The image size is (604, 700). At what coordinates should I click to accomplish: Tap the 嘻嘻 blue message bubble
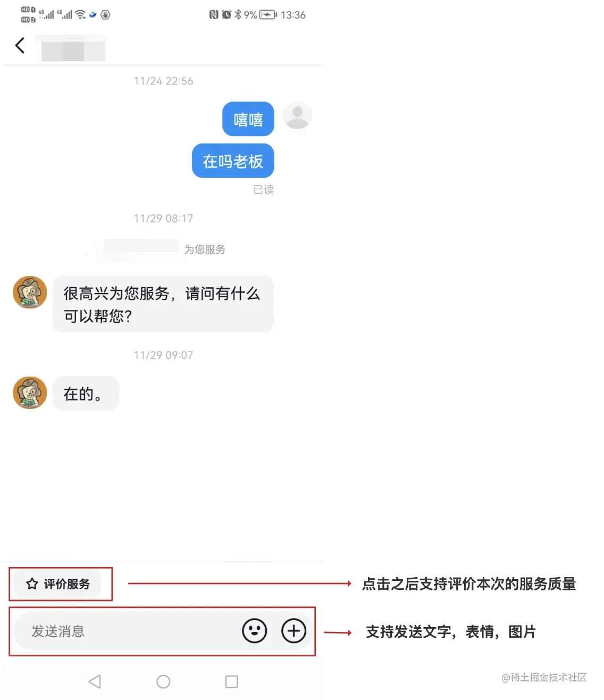248,119
